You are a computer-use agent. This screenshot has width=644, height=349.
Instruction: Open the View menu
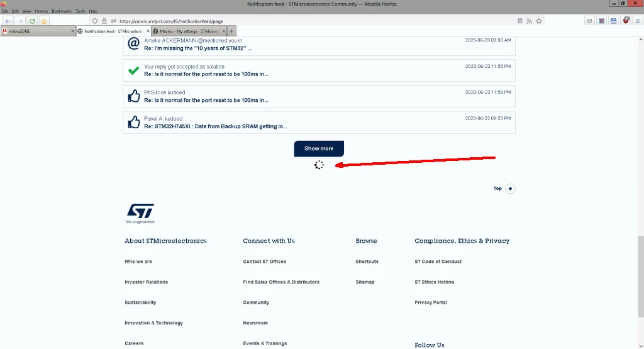click(26, 11)
